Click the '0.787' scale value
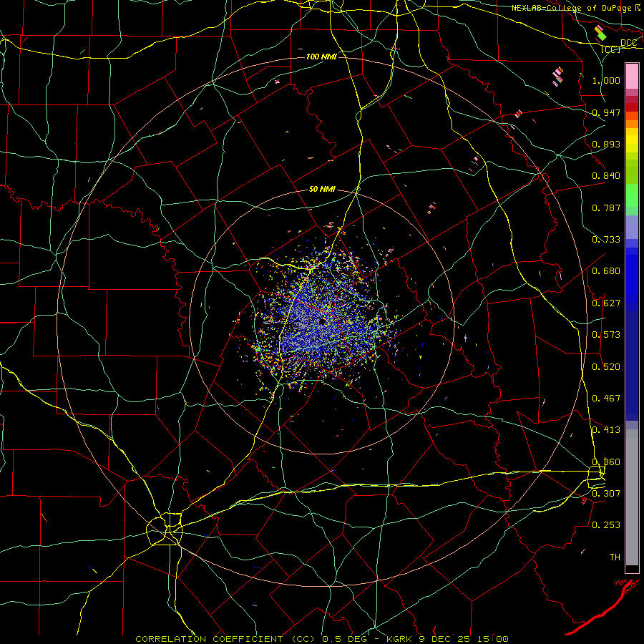 (x=606, y=208)
